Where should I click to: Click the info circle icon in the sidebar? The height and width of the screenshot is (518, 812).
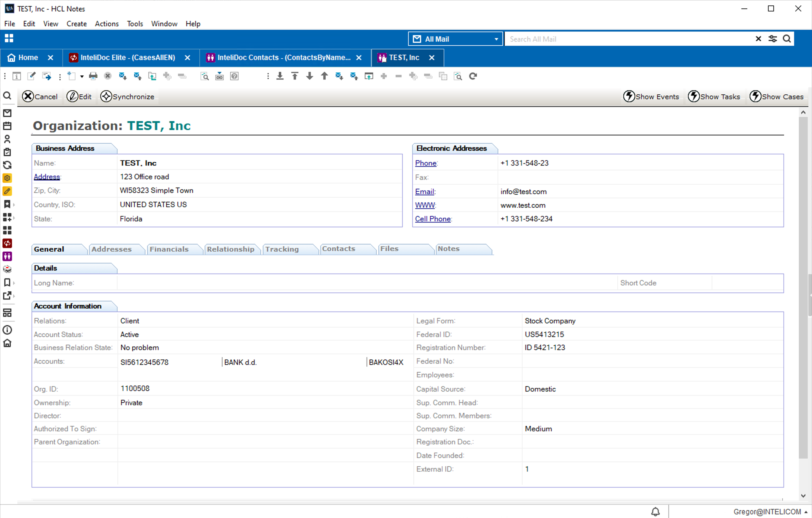[7, 330]
